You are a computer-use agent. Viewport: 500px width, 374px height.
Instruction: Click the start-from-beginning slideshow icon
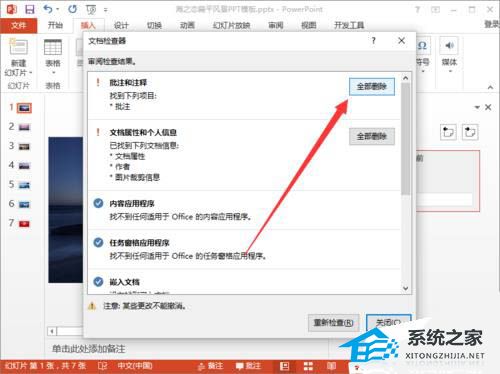point(91,10)
